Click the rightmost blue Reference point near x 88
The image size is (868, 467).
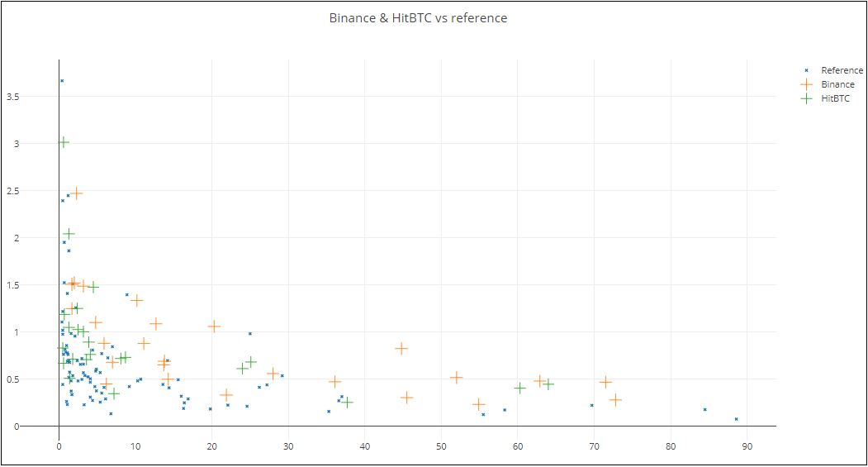736,419
